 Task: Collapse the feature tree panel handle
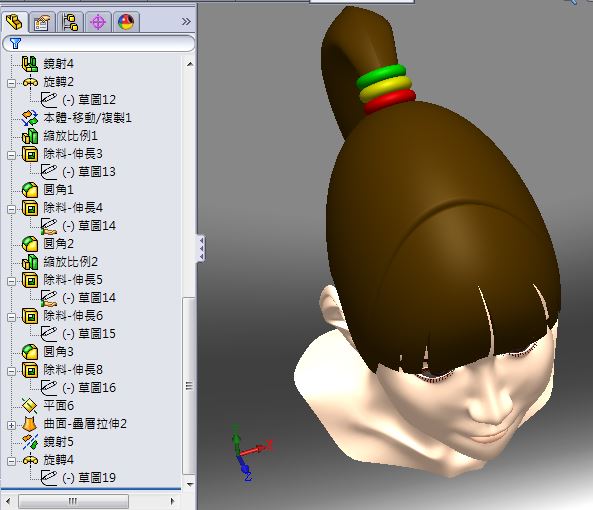[x=201, y=248]
